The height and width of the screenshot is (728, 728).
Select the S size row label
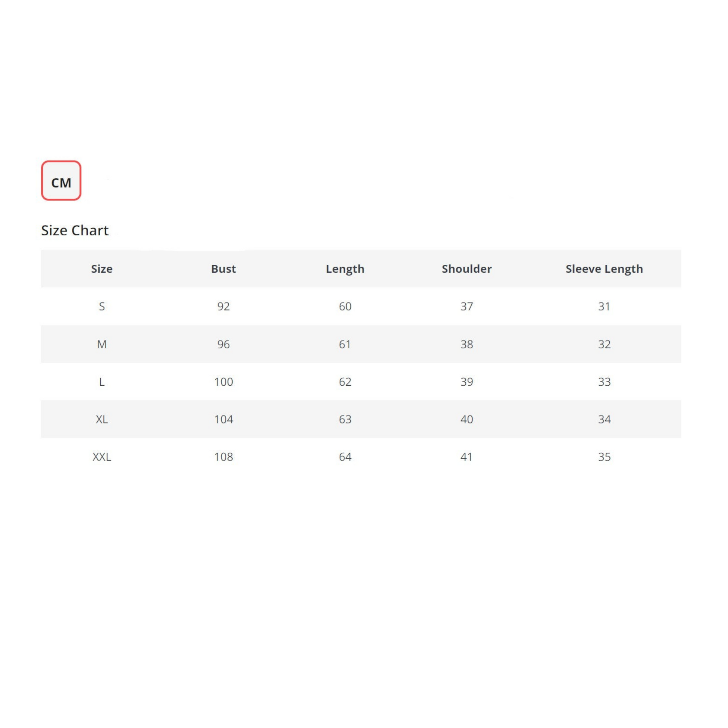(102, 306)
